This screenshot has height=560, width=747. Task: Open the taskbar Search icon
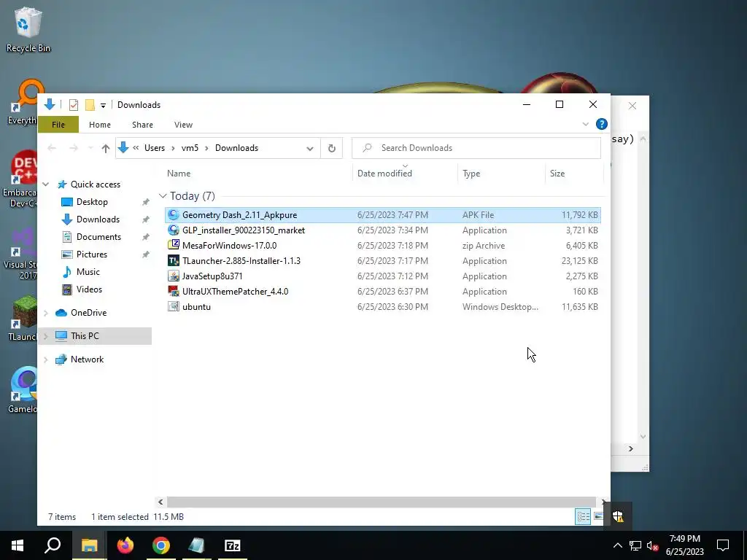[53, 545]
